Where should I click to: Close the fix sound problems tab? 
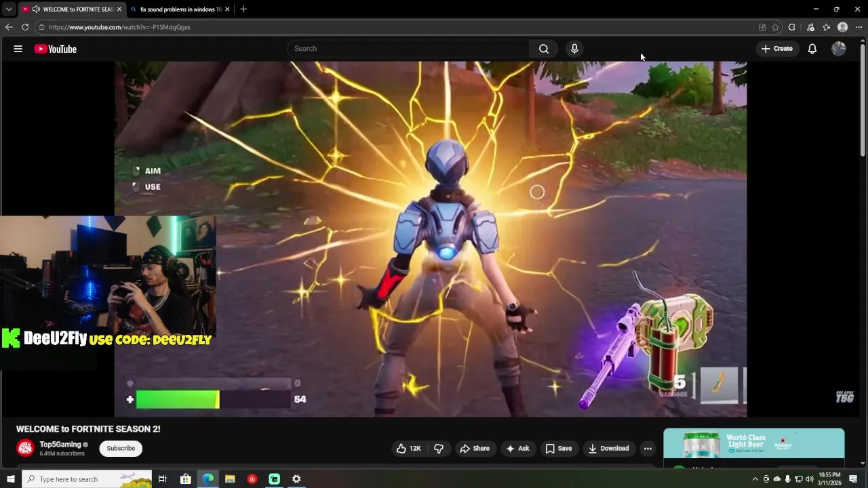point(227,9)
